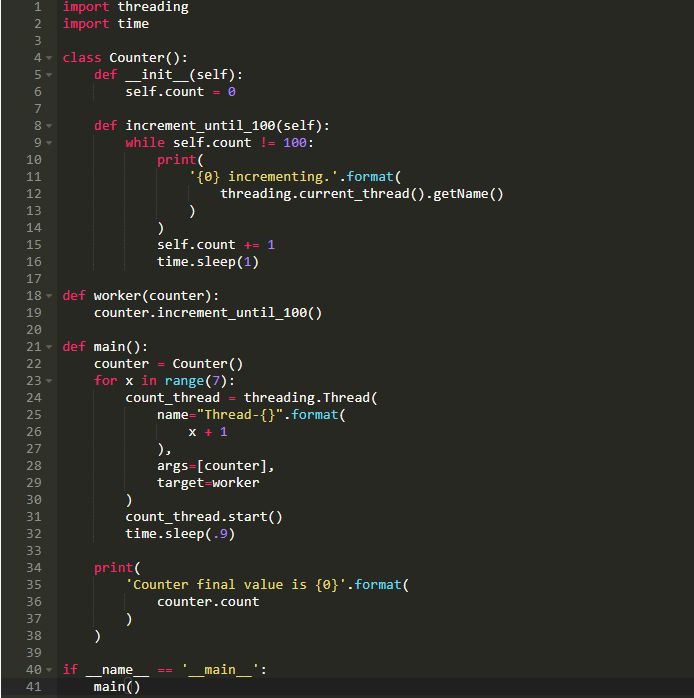Click the 'Counter final value is {0}' string
Image resolution: width=694 pixels, height=698 pixels.
point(235,585)
